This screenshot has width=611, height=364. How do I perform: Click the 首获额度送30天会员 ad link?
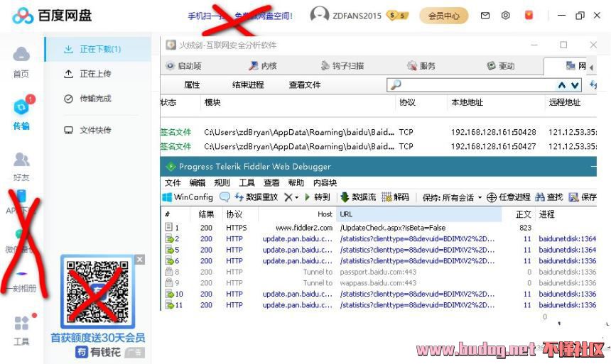[x=98, y=338]
